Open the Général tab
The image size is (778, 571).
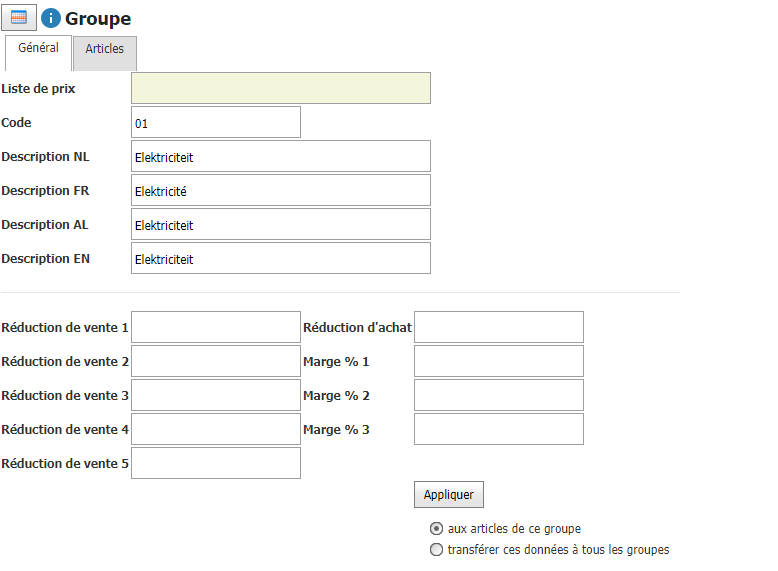(38, 52)
